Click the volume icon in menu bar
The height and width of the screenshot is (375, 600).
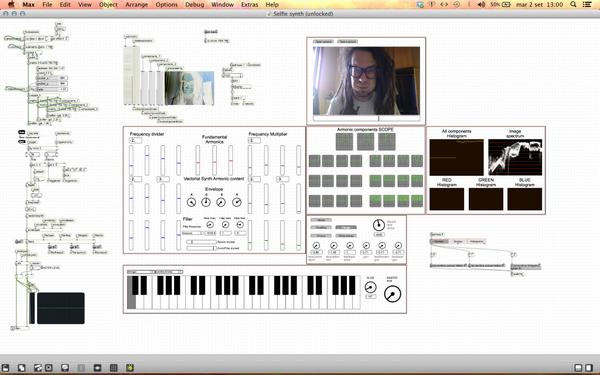(x=481, y=5)
